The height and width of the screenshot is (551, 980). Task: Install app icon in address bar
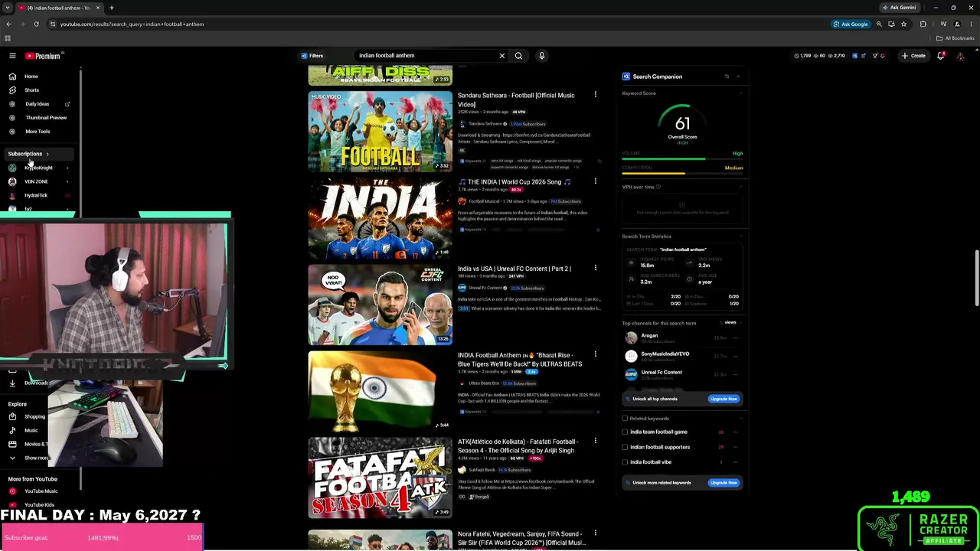pyautogui.click(x=891, y=24)
